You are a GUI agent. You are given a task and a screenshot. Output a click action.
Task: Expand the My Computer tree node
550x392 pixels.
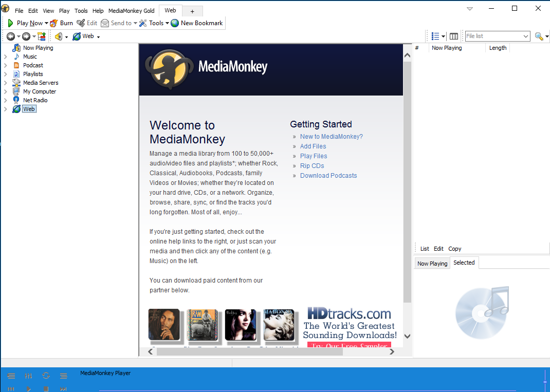pos(5,91)
